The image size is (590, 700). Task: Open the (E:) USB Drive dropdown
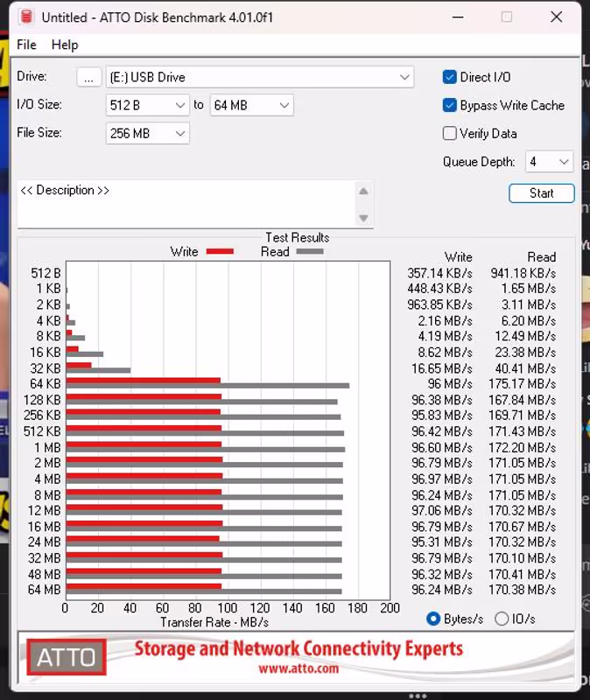(260, 77)
